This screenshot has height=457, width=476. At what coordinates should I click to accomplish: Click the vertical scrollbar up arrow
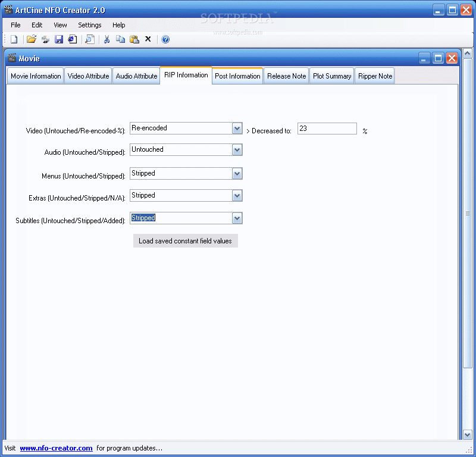468,54
